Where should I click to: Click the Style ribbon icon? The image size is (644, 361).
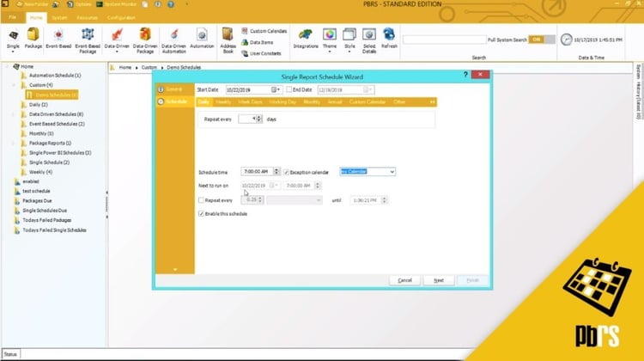(x=349, y=35)
